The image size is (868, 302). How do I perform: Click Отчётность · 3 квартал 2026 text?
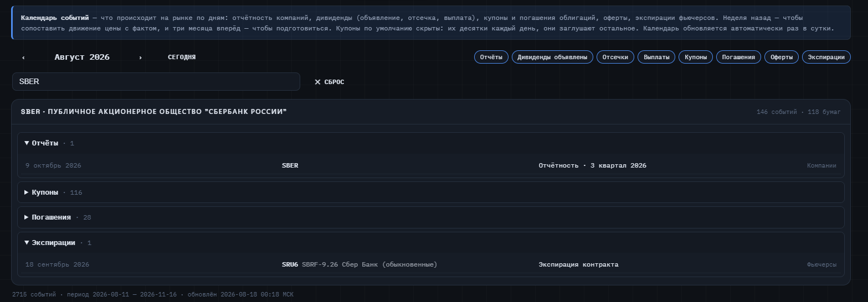tap(592, 165)
